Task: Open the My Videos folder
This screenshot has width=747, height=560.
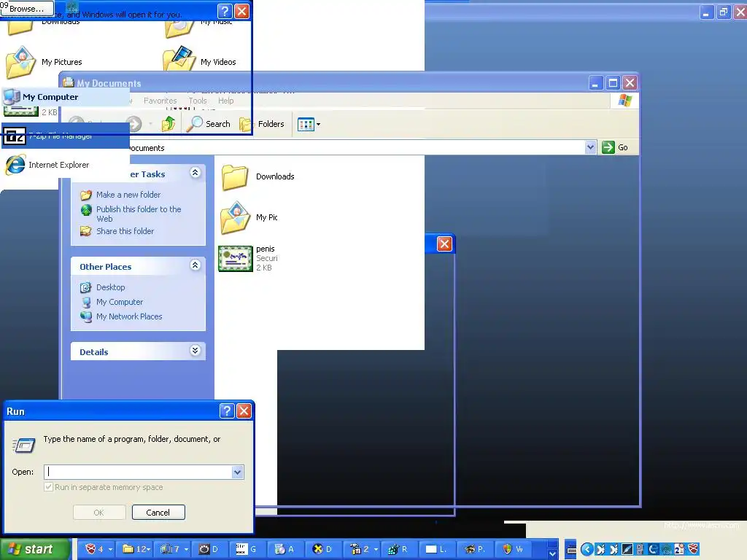Action: tap(179, 59)
